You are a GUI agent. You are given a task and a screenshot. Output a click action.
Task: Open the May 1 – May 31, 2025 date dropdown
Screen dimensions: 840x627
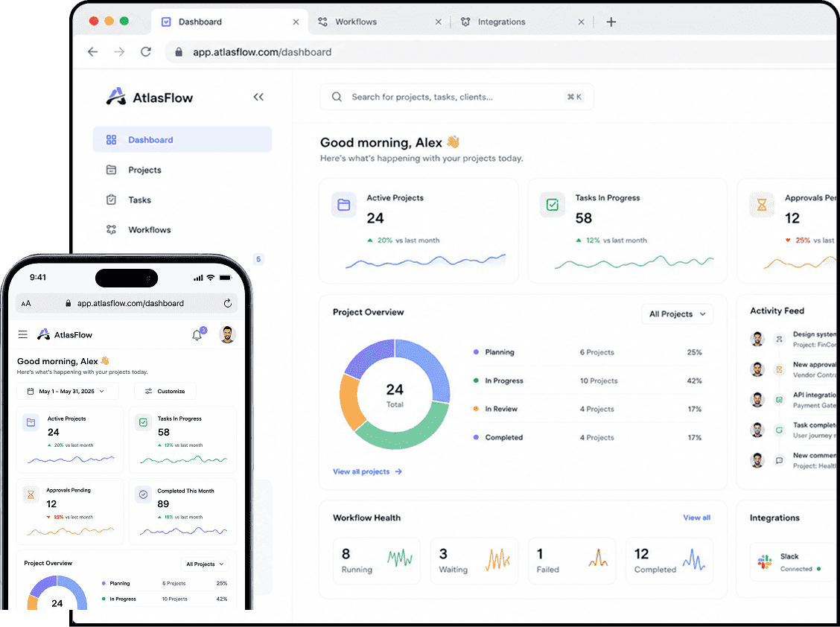coord(68,391)
